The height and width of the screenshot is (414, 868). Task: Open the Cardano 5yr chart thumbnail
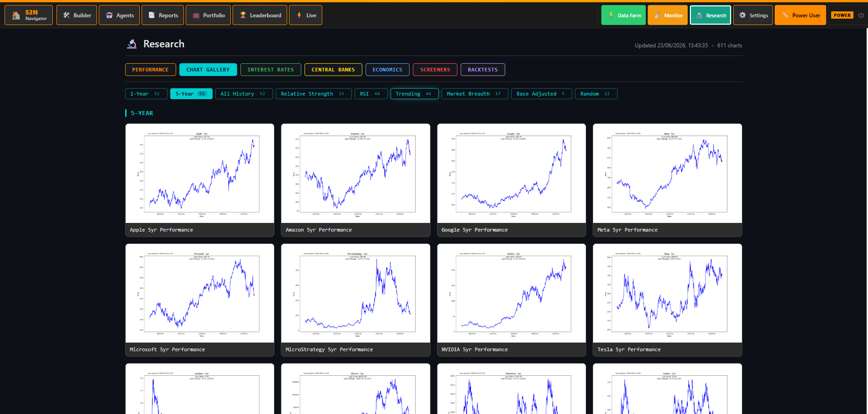[200, 389]
